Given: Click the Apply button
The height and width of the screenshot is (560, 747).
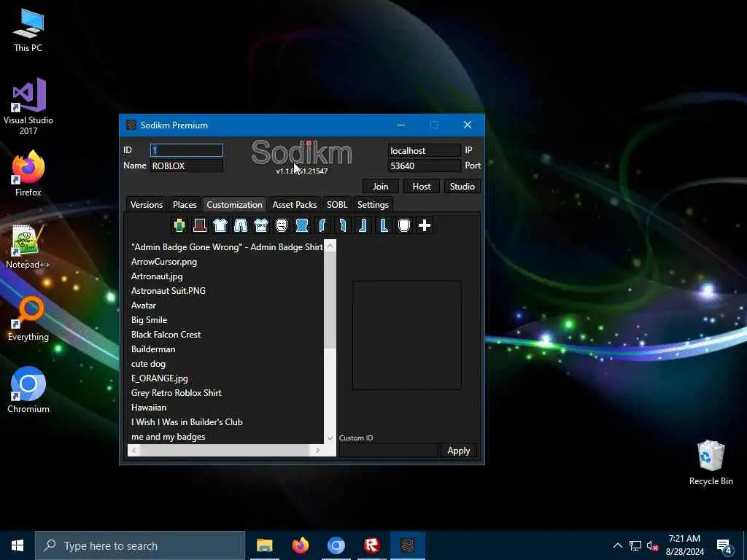Looking at the screenshot, I should pos(458,451).
